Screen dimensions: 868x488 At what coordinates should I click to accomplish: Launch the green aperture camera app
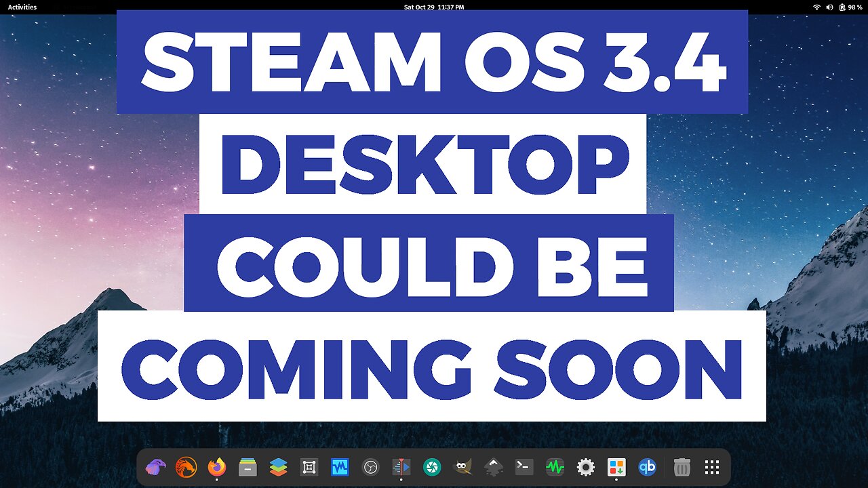tap(432, 467)
